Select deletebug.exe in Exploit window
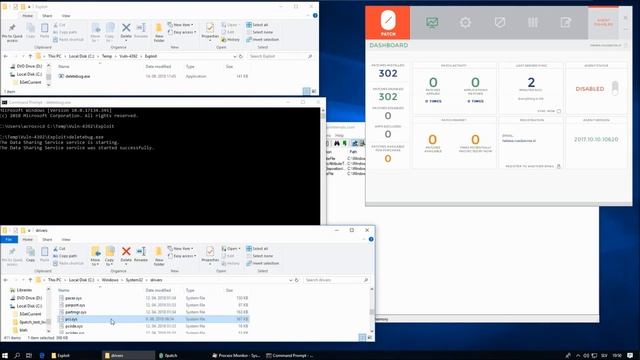The height and width of the screenshot is (360, 640). [x=153, y=76]
